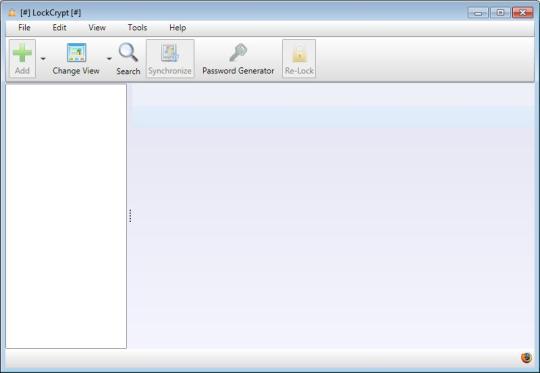540x373 pixels.
Task: Open the File menu
Action: click(24, 28)
